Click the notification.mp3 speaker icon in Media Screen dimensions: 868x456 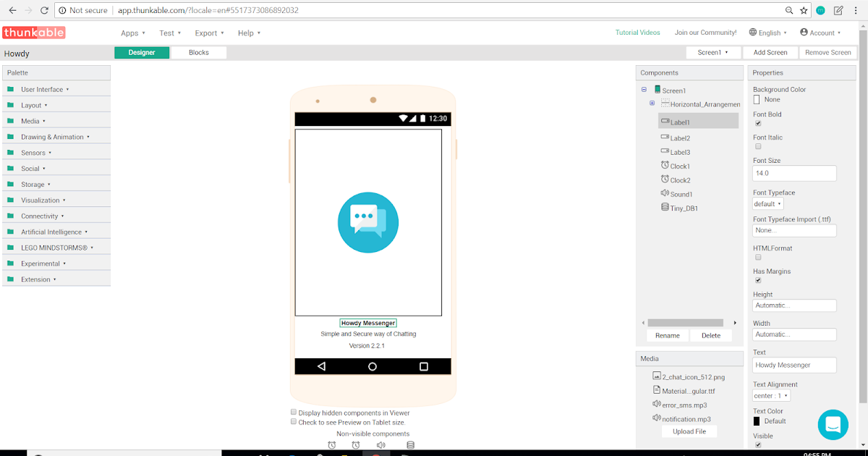[x=657, y=418]
